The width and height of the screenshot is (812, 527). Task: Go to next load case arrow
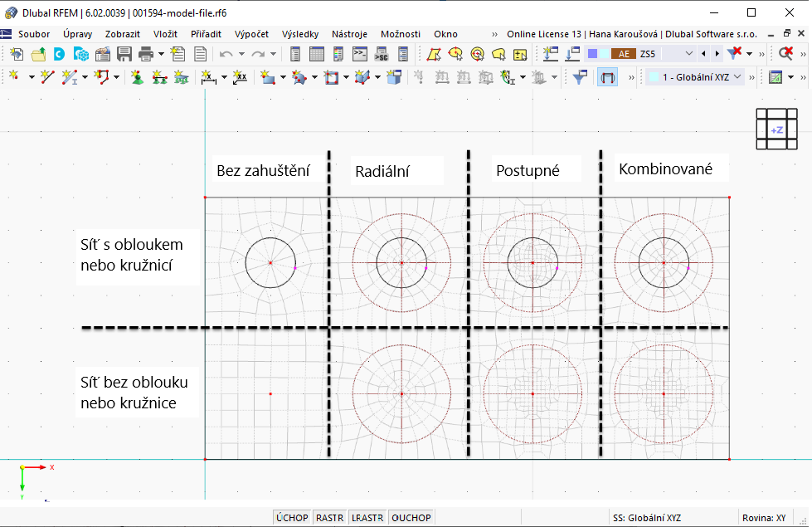click(x=717, y=54)
